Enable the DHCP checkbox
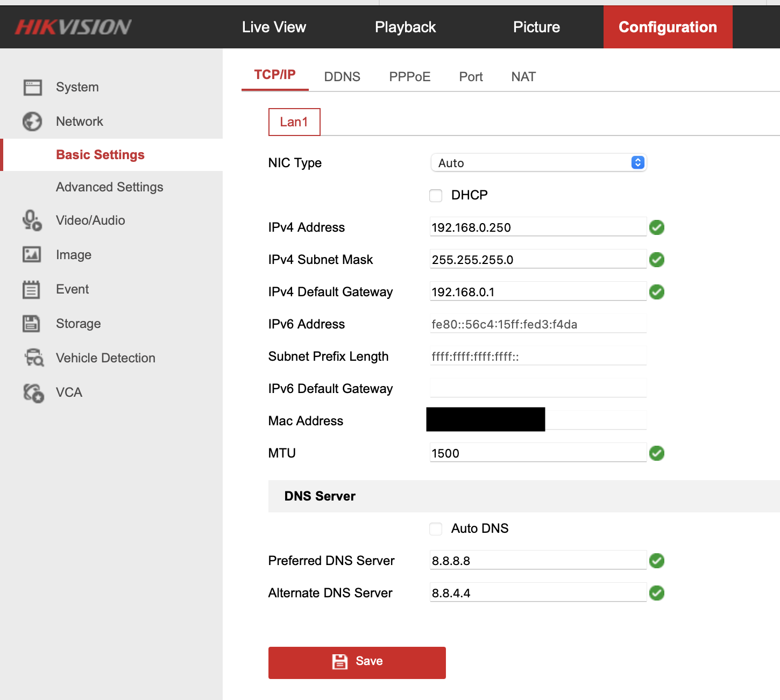The height and width of the screenshot is (700, 780). click(x=436, y=196)
